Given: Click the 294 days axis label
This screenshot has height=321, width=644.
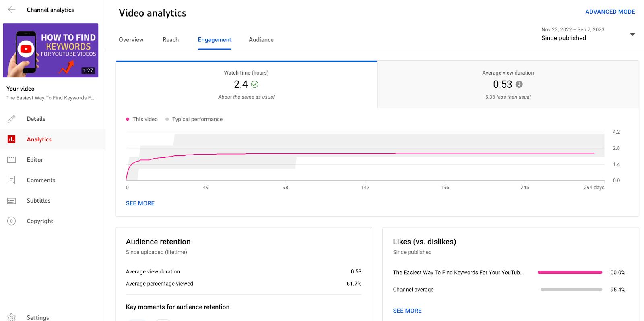Looking at the screenshot, I should [594, 188].
